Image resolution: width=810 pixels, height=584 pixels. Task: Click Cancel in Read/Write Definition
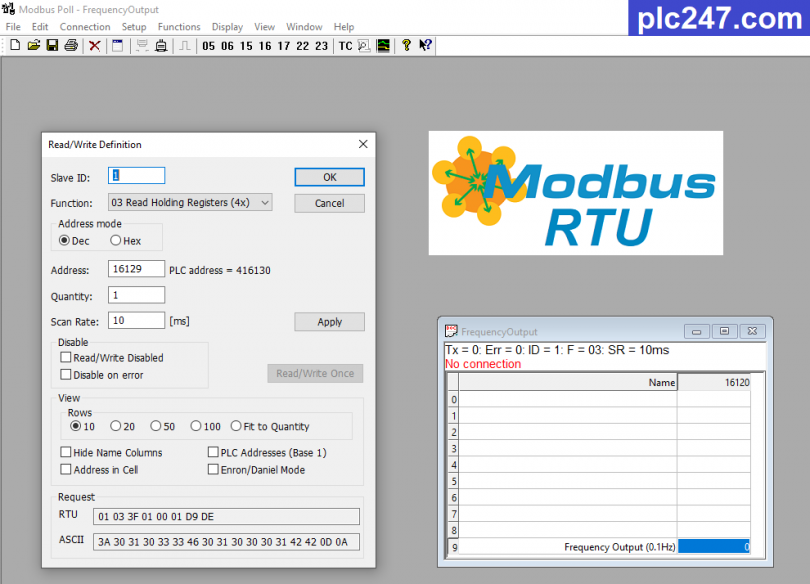(x=330, y=203)
